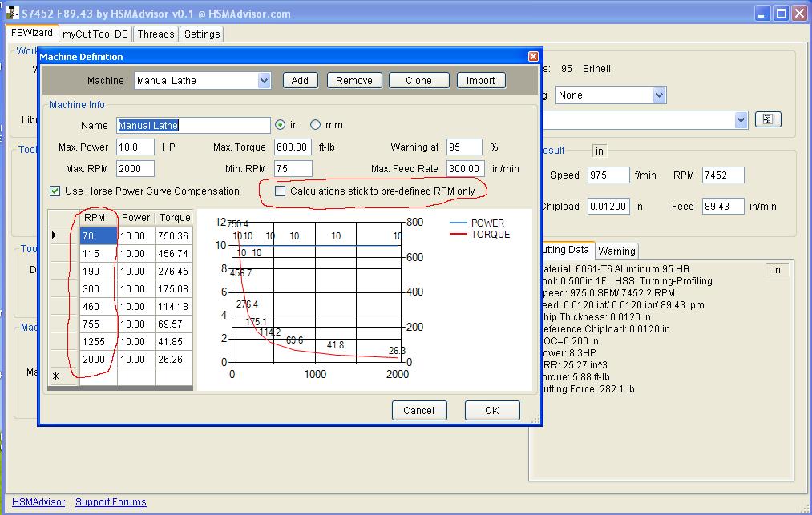Screen dimensions: 812x515
Task: Switch to the Warning tab
Action: (x=616, y=251)
